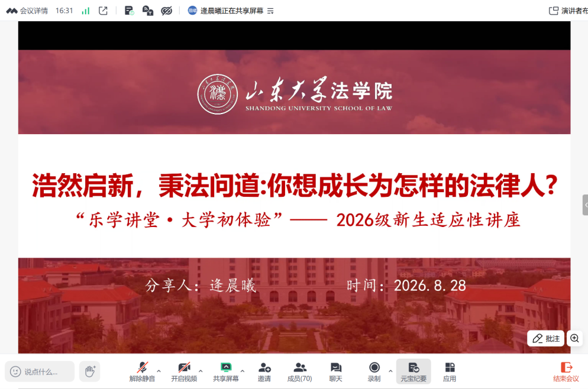Click the slide subtitle 2026级新生适应性讲座
Viewport: 588px width, 389px height.
coord(428,220)
